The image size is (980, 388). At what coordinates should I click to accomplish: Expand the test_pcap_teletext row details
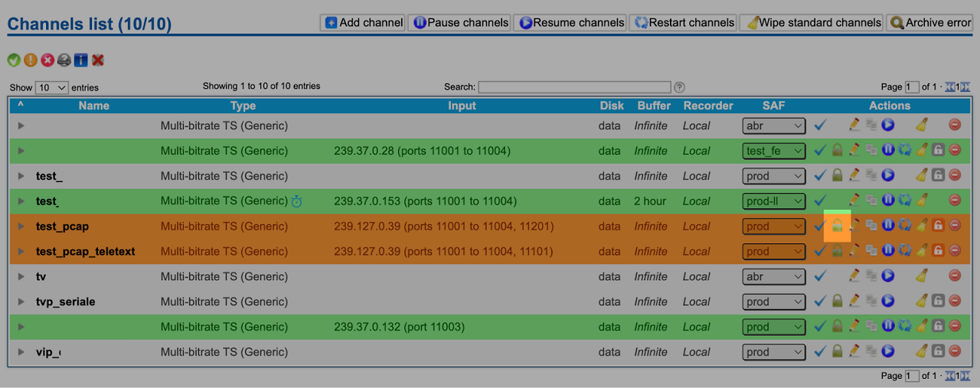click(x=21, y=252)
